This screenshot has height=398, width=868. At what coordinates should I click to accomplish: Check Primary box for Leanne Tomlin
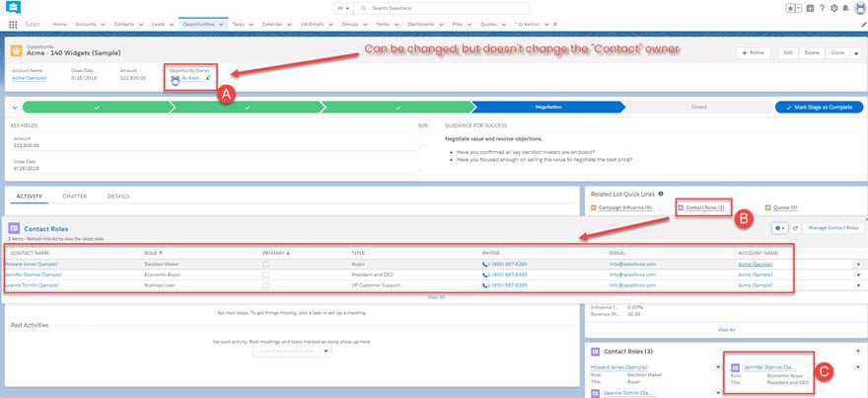click(x=265, y=284)
